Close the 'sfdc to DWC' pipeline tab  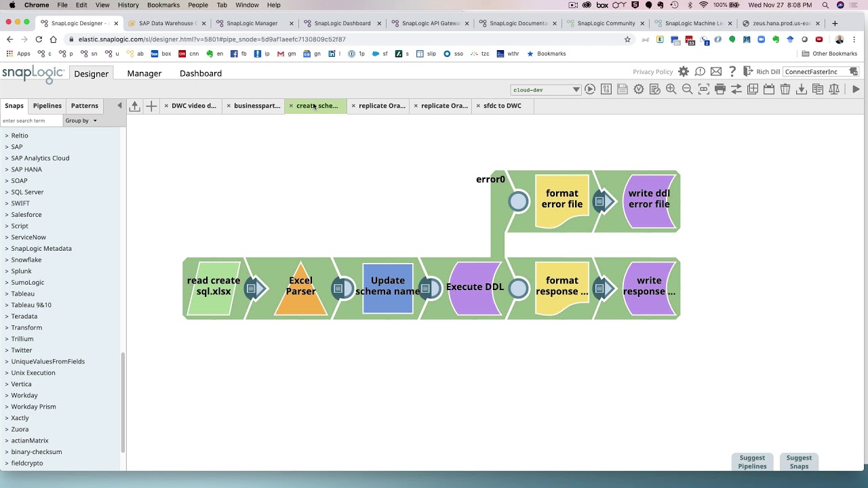[478, 106]
